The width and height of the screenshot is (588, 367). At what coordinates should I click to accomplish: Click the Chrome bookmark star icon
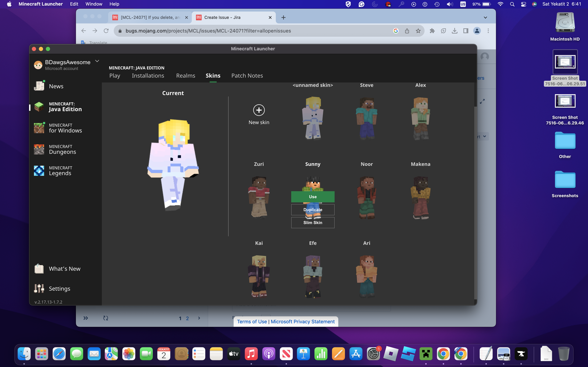418,31
